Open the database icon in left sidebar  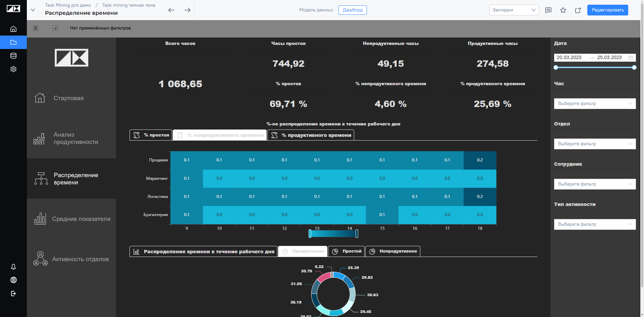tap(13, 56)
